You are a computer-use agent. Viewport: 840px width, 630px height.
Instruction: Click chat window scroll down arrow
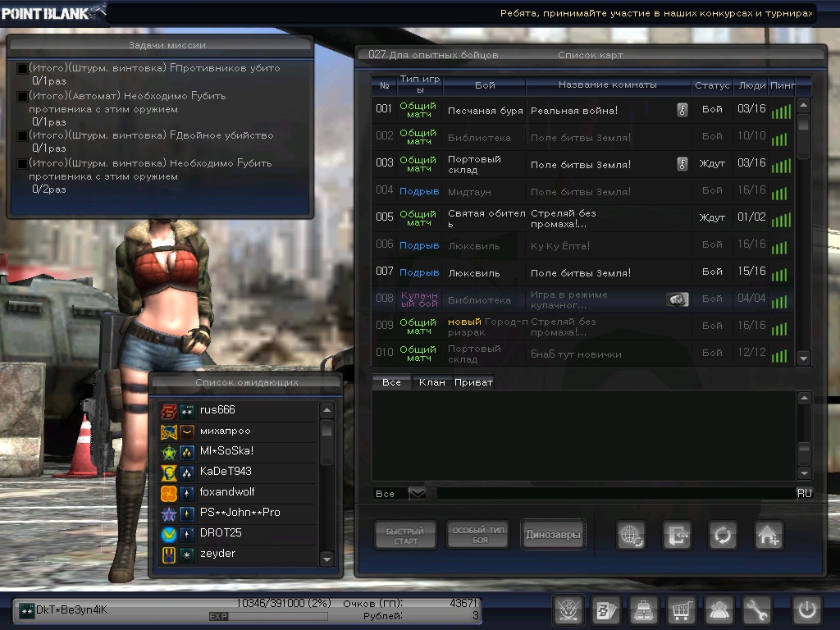pyautogui.click(x=804, y=472)
